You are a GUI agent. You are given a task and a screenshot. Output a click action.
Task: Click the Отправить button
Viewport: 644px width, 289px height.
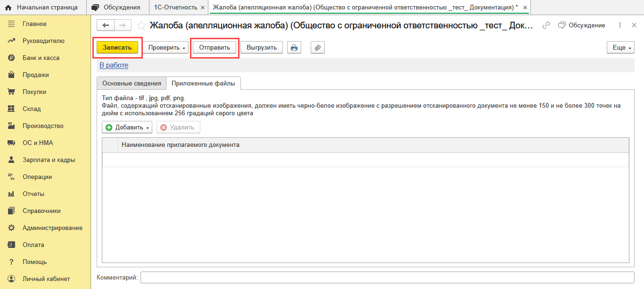point(215,48)
